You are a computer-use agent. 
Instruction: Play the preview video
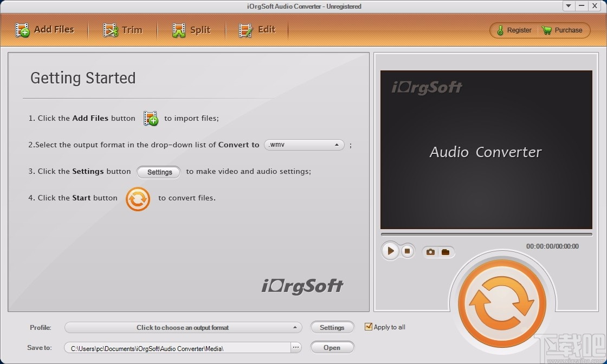tap(390, 251)
